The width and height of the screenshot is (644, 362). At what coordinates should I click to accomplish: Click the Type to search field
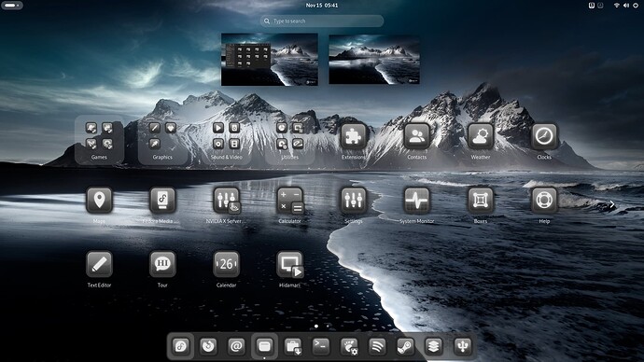(322, 21)
